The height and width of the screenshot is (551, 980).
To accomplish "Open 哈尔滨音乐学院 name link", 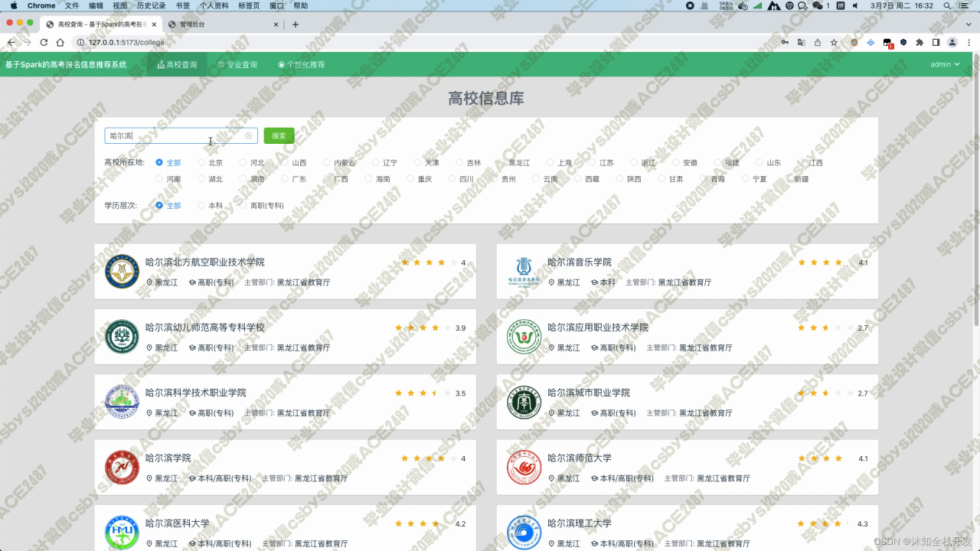I will click(580, 262).
